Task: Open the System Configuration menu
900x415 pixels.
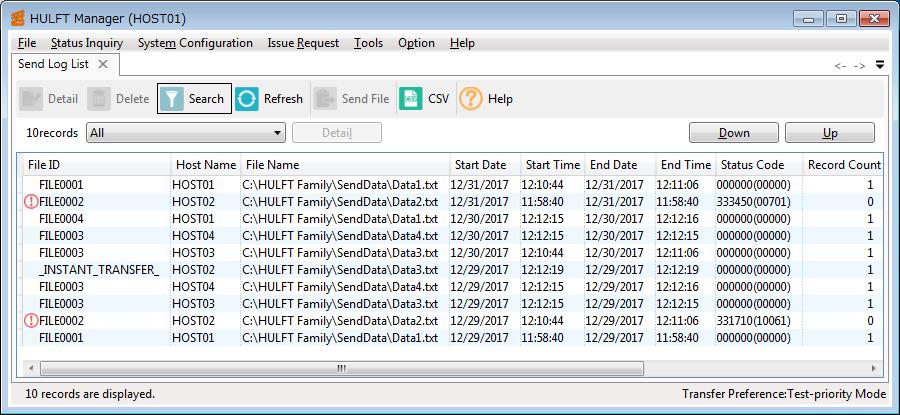Action: click(195, 43)
